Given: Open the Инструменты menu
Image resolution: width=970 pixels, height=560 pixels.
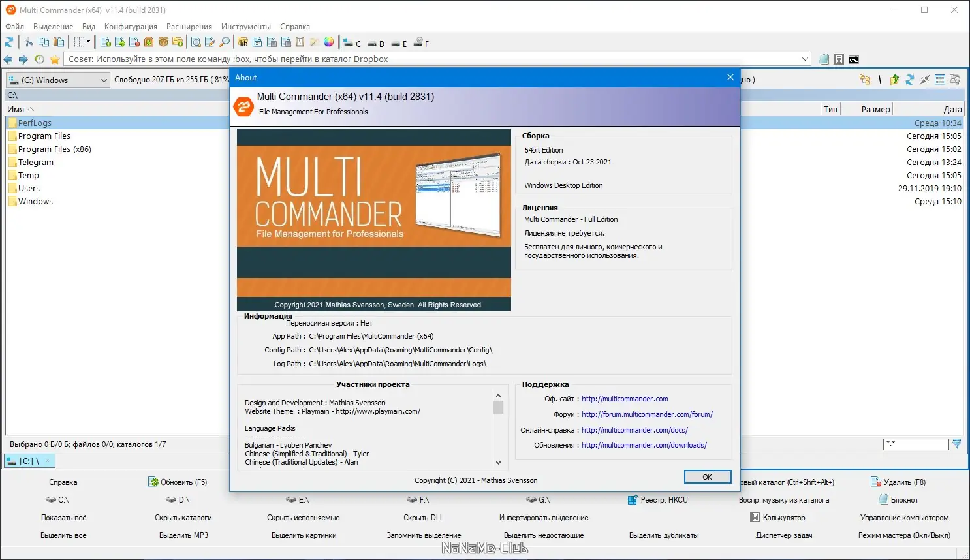Looking at the screenshot, I should 246,27.
